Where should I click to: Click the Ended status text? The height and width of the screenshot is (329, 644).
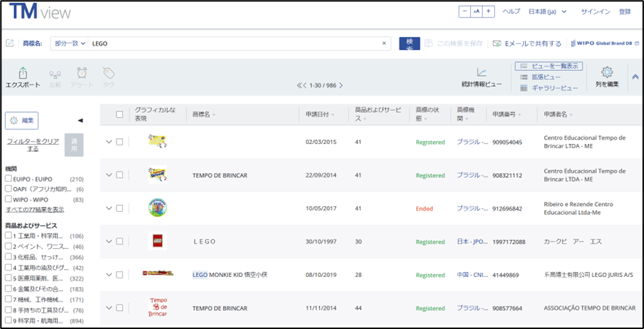point(424,209)
